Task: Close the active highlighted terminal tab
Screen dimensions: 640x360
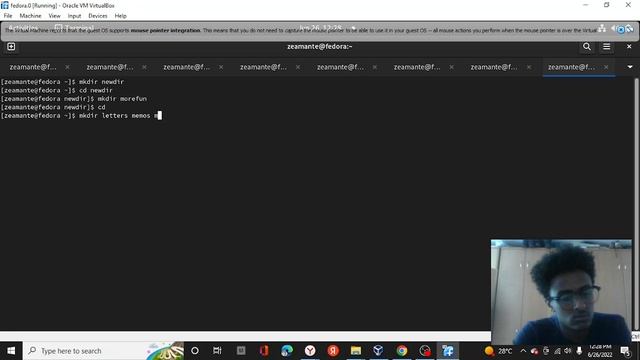Action: tap(606, 67)
